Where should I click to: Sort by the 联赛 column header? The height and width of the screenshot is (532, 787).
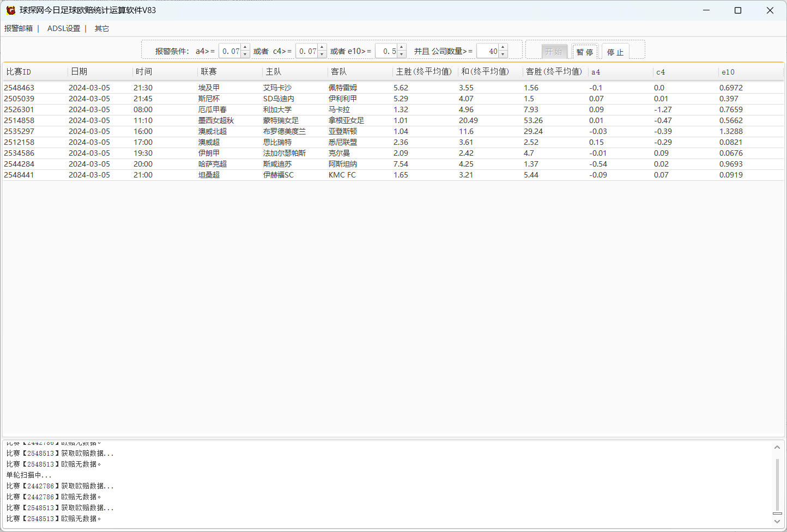tap(231, 72)
